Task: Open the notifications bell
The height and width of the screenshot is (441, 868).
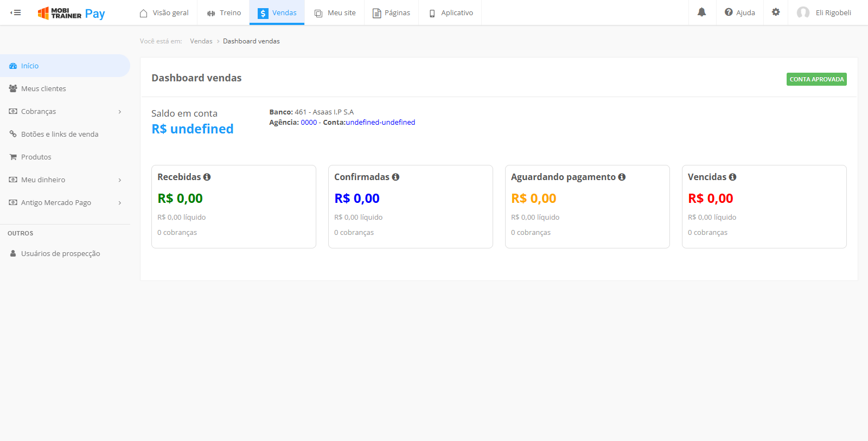Action: 701,12
